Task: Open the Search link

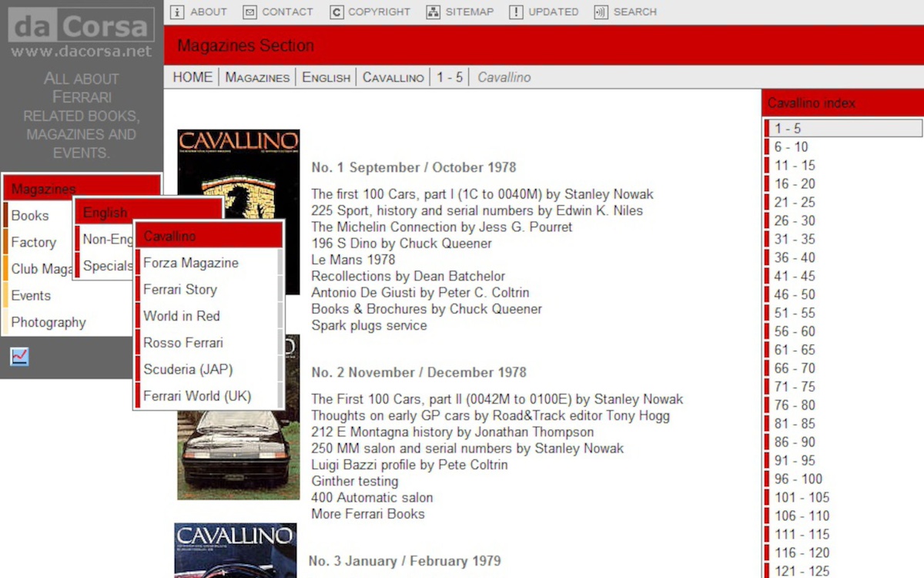Action: 635,12
